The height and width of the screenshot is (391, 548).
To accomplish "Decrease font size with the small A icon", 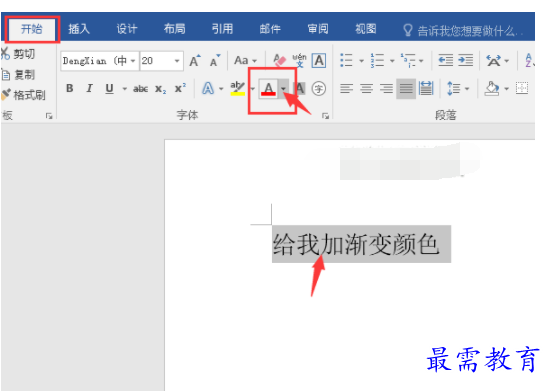I will pyautogui.click(x=215, y=61).
